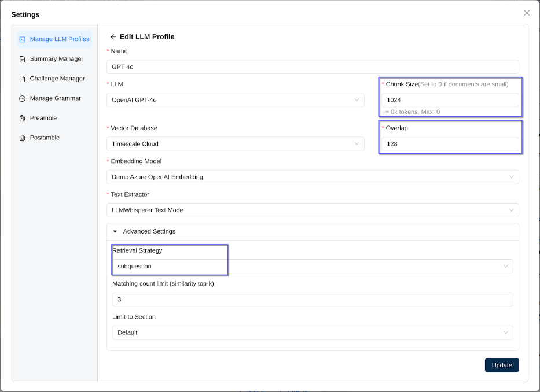Go back using the arrow beside Edit LLM Profile
The height and width of the screenshot is (392, 540).
[x=113, y=36]
